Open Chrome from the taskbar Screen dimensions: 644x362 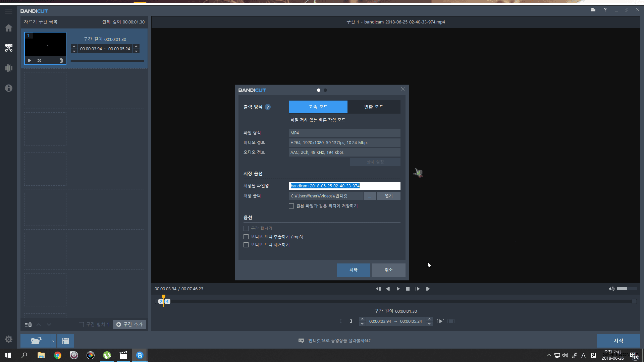(x=58, y=355)
